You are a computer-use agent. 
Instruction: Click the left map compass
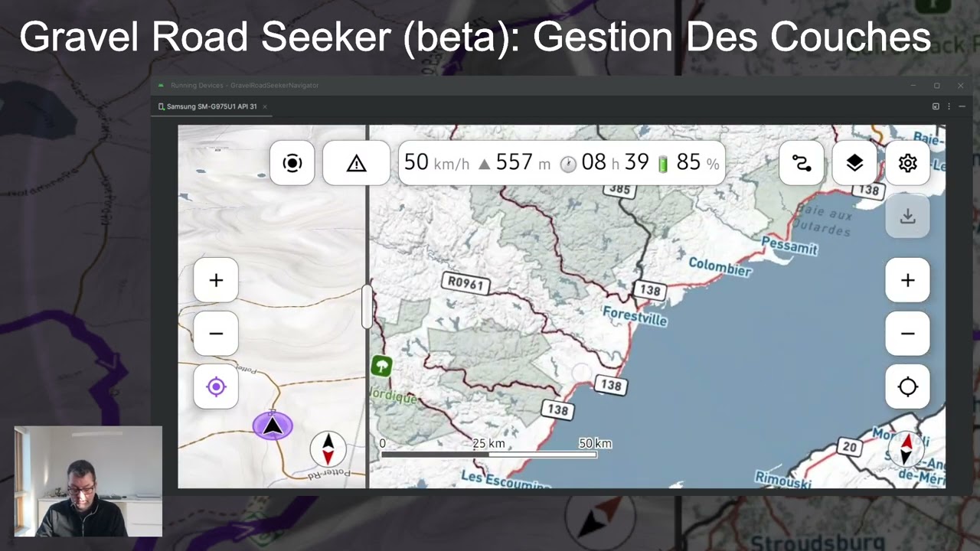coord(328,448)
